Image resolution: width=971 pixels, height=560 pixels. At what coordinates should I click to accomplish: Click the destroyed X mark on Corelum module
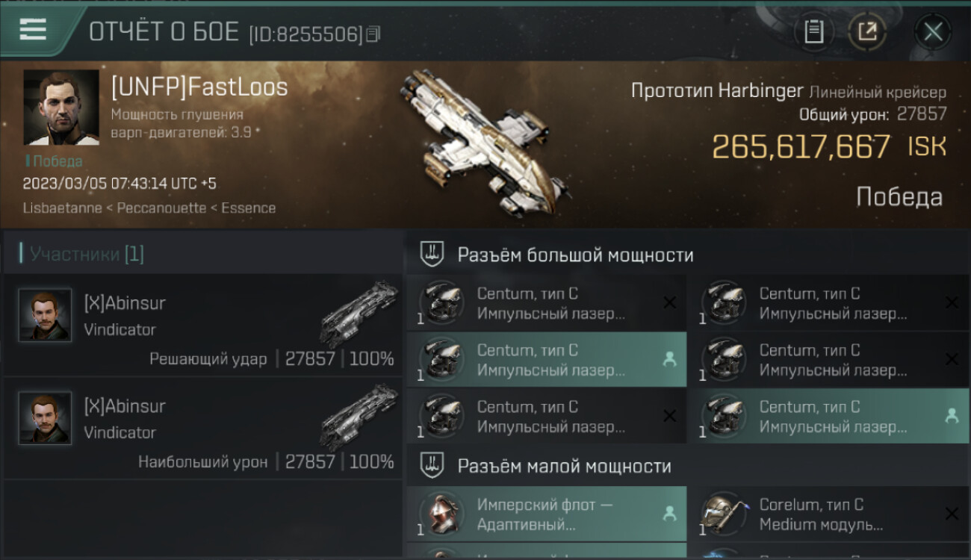coord(951,514)
